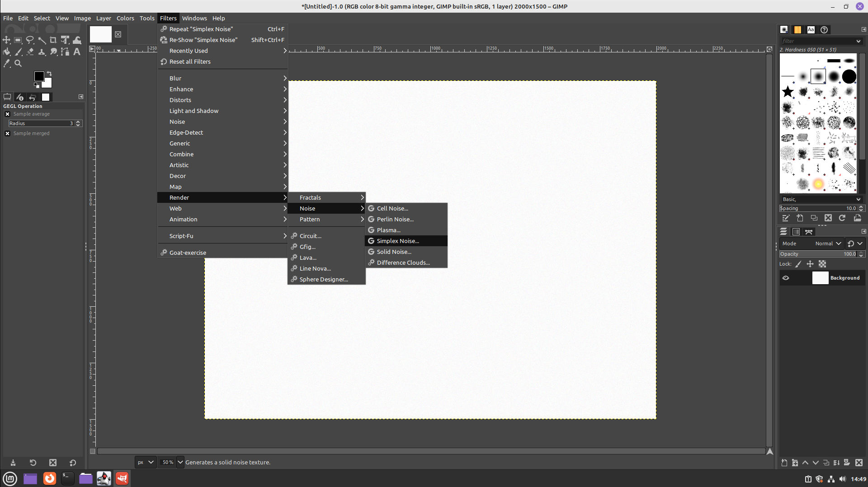Swap foreground and background colors
Screen dimensions: 868x487
[49, 73]
